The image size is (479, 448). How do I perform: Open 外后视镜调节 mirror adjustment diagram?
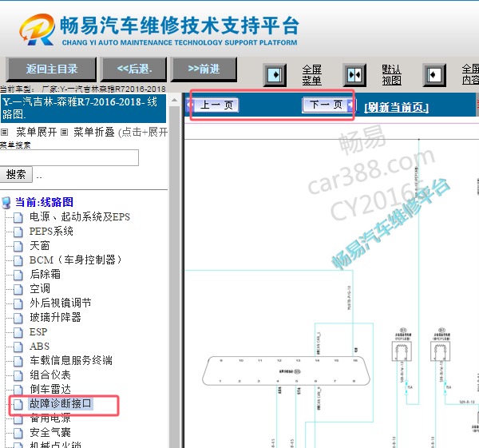pyautogui.click(x=61, y=303)
